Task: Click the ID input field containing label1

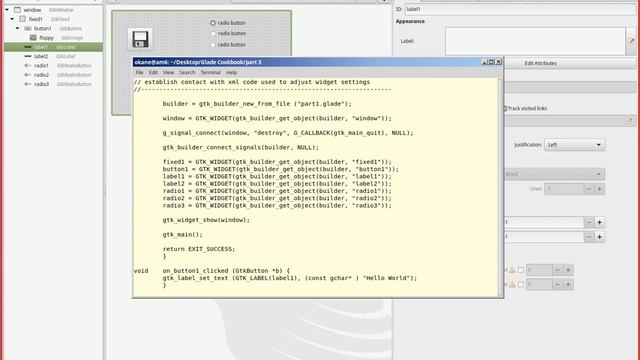Action: pyautogui.click(x=520, y=9)
